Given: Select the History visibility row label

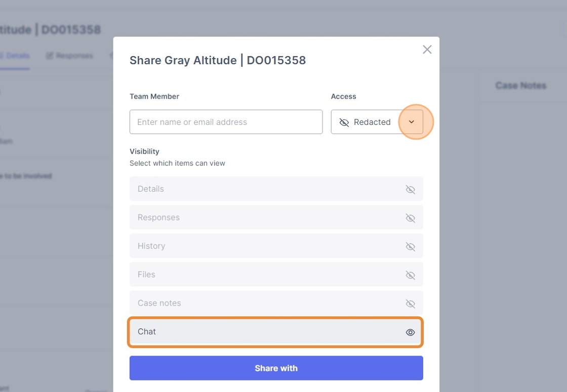Looking at the screenshot, I should [x=151, y=246].
